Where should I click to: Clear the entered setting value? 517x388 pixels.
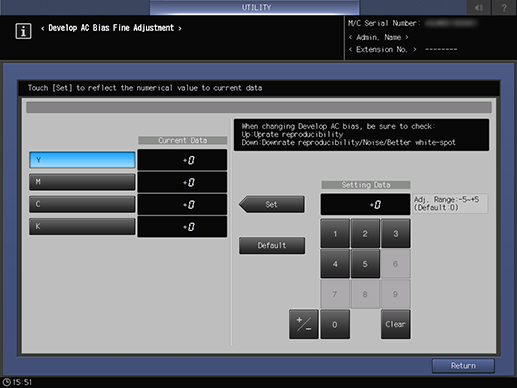(396, 324)
